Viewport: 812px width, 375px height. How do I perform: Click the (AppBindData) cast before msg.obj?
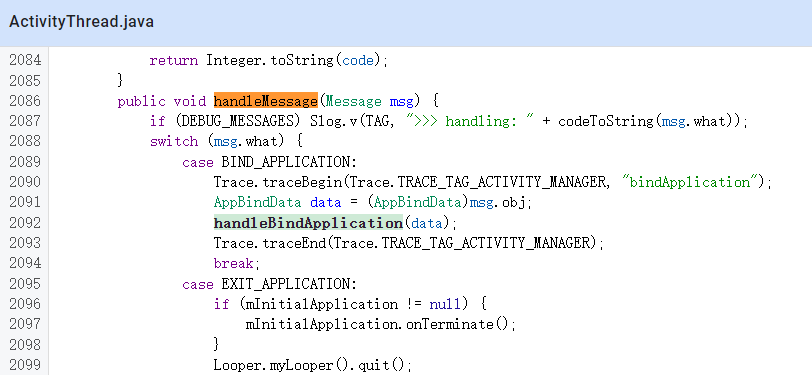[x=417, y=203]
